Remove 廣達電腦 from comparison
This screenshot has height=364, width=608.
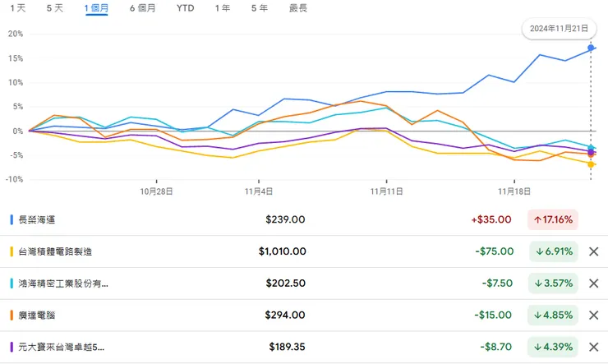(x=594, y=315)
